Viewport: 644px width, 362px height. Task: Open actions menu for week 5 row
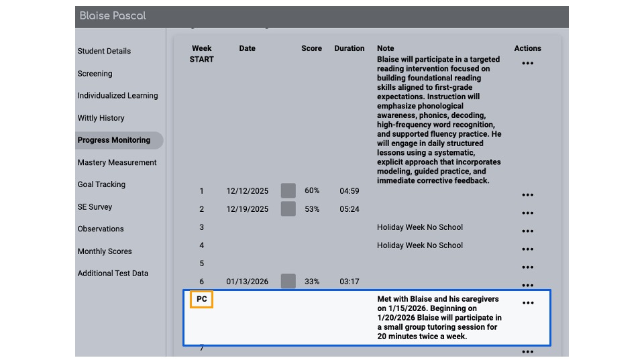pos(527,267)
